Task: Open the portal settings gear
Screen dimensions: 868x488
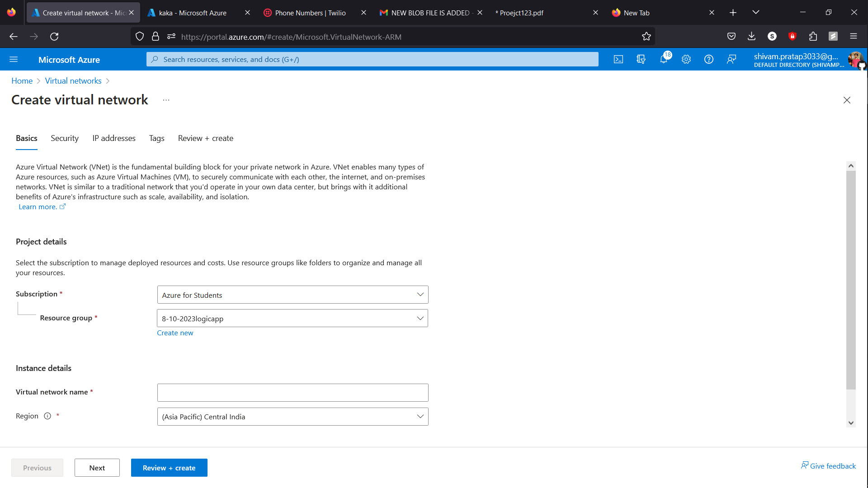Action: pyautogui.click(x=686, y=59)
